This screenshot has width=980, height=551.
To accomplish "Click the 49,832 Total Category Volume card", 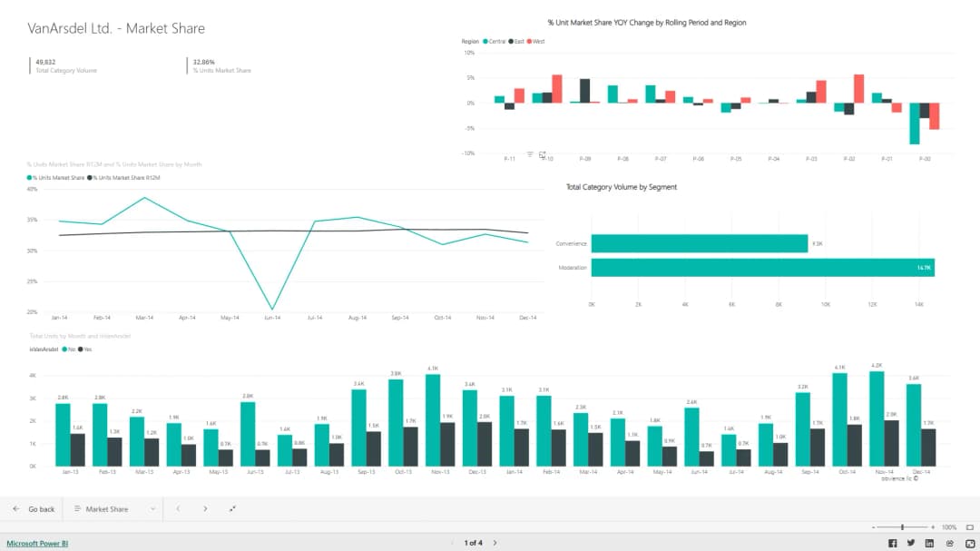I will point(65,65).
